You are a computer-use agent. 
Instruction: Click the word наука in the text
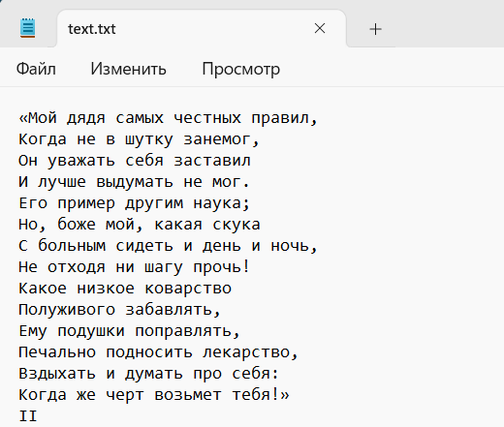point(217,203)
